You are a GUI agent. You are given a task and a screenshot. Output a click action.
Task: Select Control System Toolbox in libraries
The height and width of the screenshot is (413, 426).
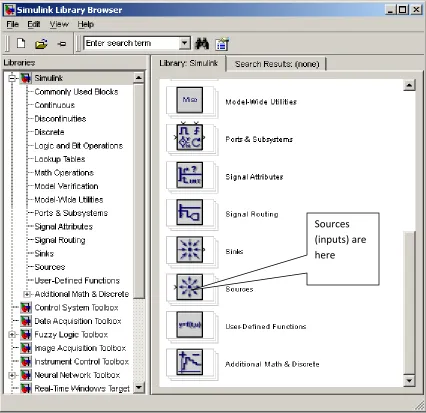[76, 308]
